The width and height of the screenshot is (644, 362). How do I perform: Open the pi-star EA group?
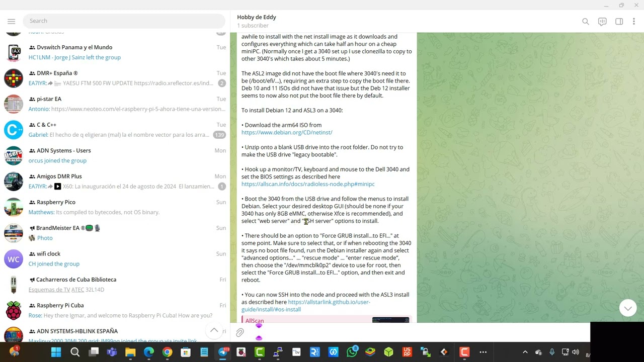(115, 104)
